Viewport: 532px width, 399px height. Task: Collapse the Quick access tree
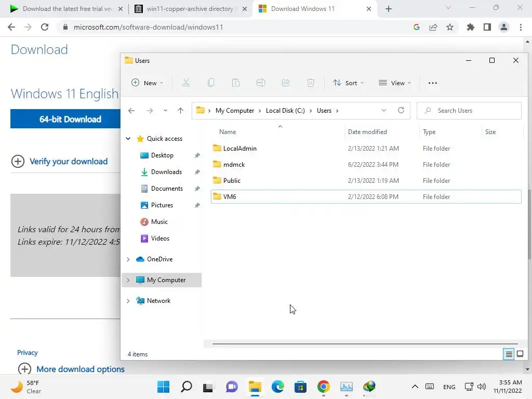[128, 138]
